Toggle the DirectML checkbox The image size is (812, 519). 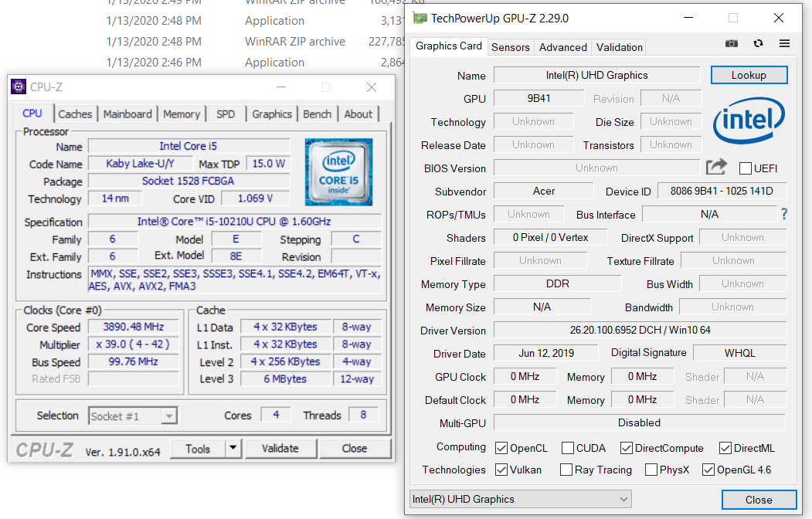(725, 448)
